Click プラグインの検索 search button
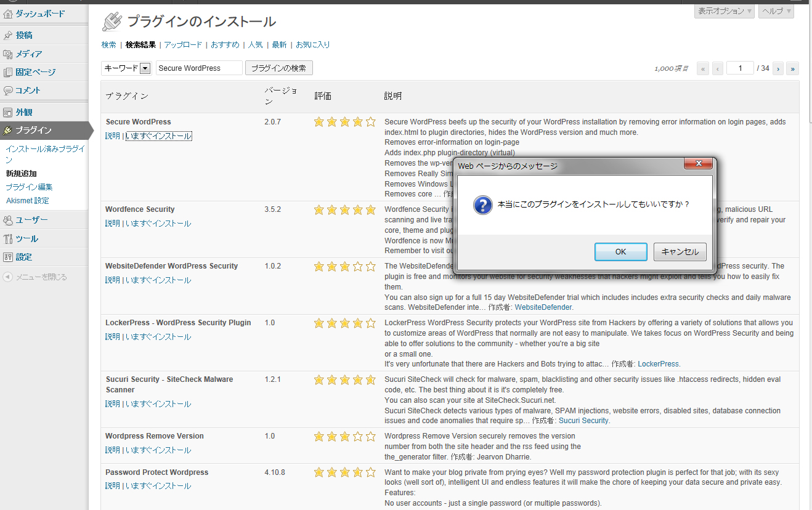The width and height of the screenshot is (812, 510). 279,68
